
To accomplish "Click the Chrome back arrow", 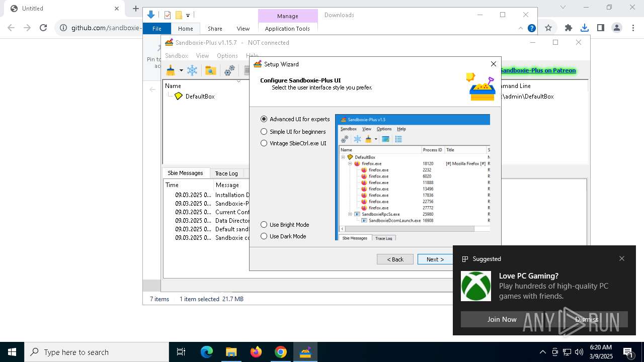I will click(x=11, y=28).
